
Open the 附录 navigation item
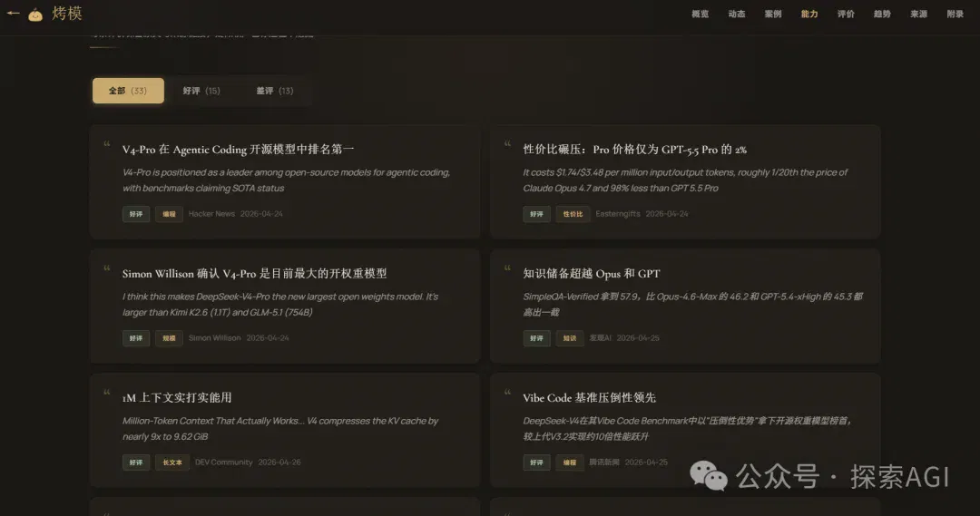click(955, 14)
